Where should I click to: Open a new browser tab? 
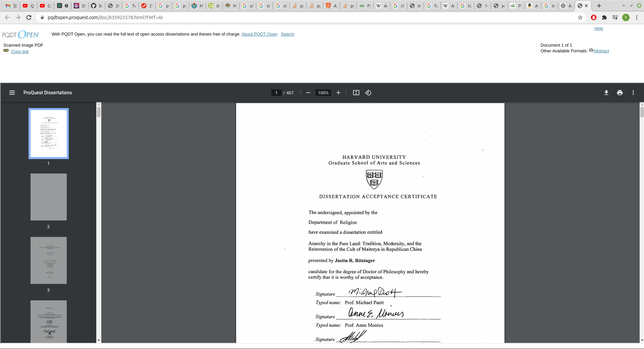point(599,6)
